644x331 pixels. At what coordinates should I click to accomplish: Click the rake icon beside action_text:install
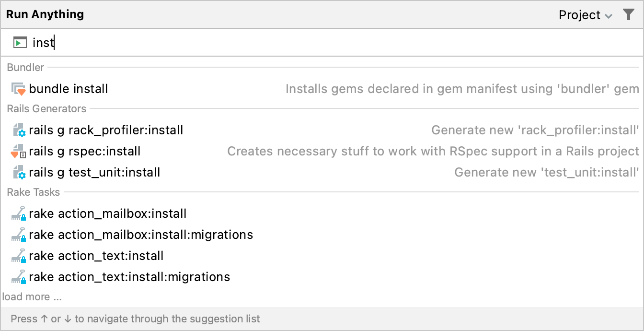(x=19, y=256)
